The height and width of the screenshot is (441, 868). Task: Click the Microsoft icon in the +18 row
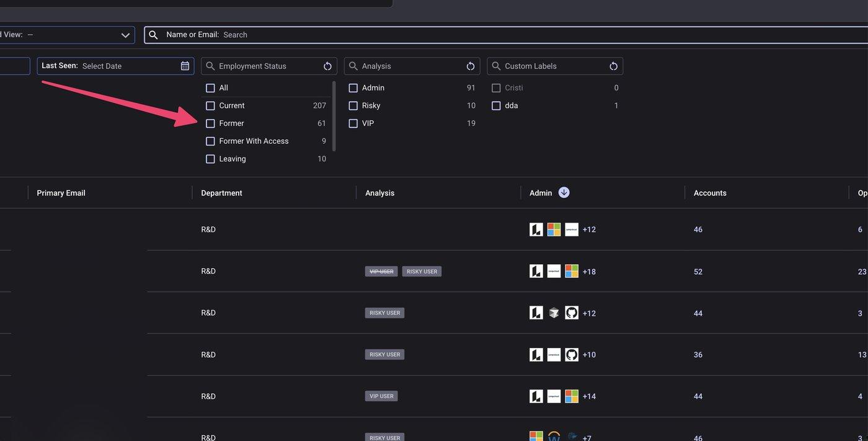pyautogui.click(x=572, y=271)
